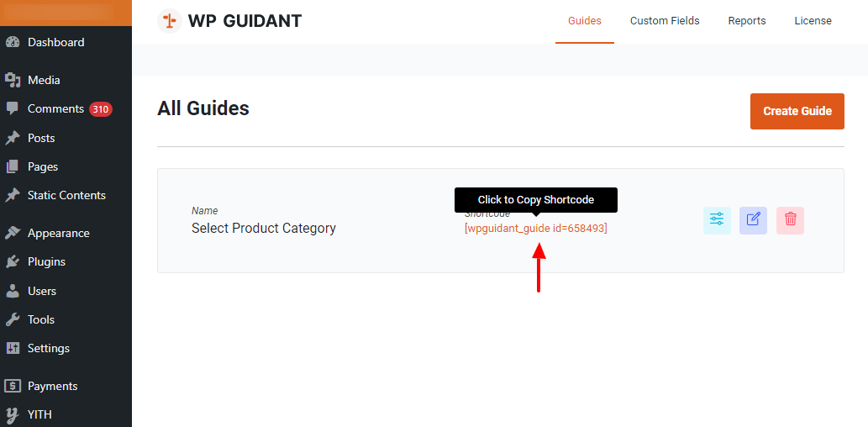Delete the guide with trash icon
The height and width of the screenshot is (427, 868).
790,220
